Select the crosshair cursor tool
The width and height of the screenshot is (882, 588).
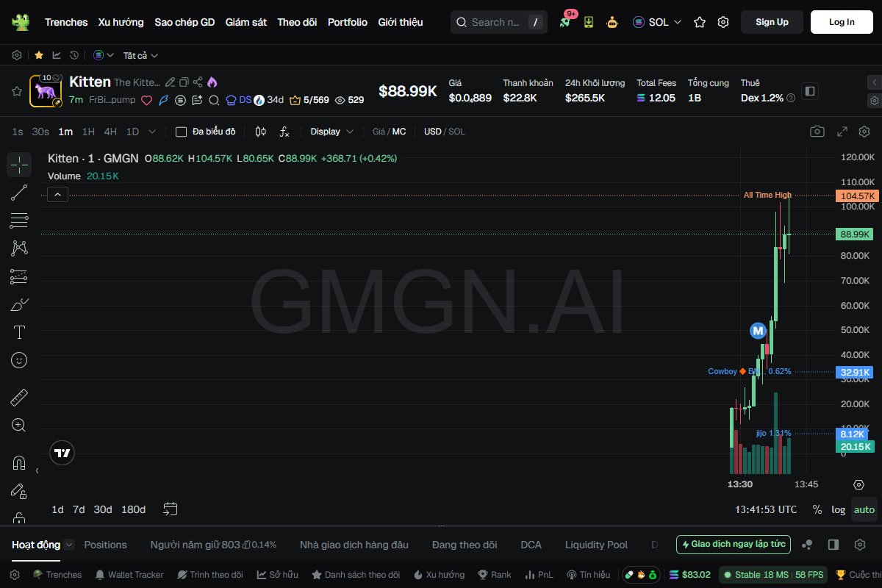pos(19,165)
